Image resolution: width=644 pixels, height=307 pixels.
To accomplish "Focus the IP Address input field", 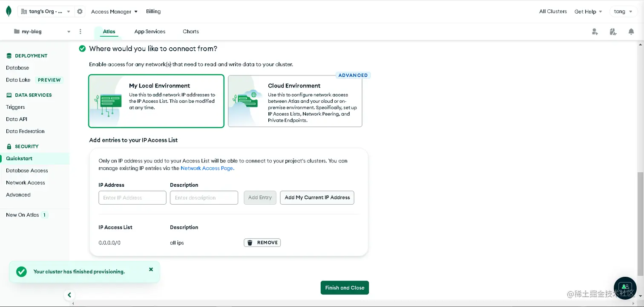I will tap(132, 197).
